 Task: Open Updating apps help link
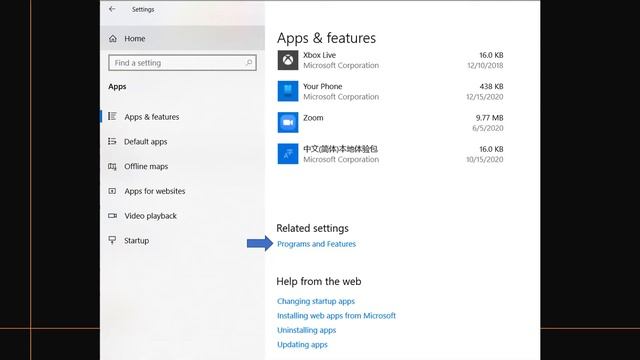click(x=302, y=344)
